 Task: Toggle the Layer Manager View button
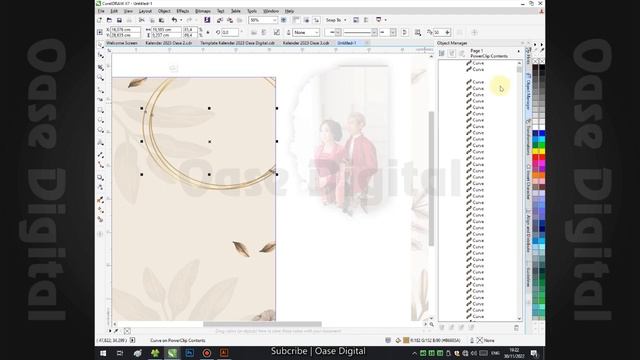462,53
